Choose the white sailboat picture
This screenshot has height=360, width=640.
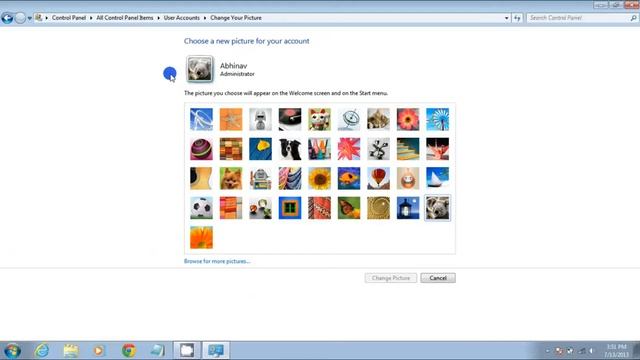438,178
